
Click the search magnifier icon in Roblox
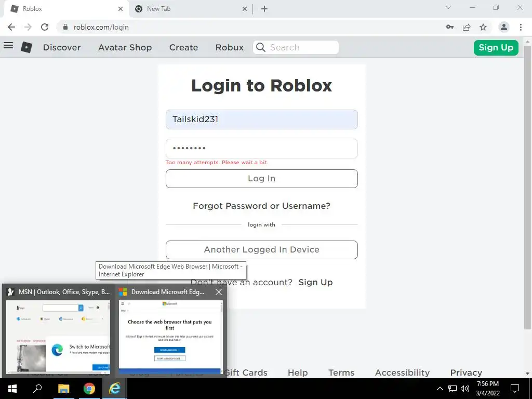(261, 47)
